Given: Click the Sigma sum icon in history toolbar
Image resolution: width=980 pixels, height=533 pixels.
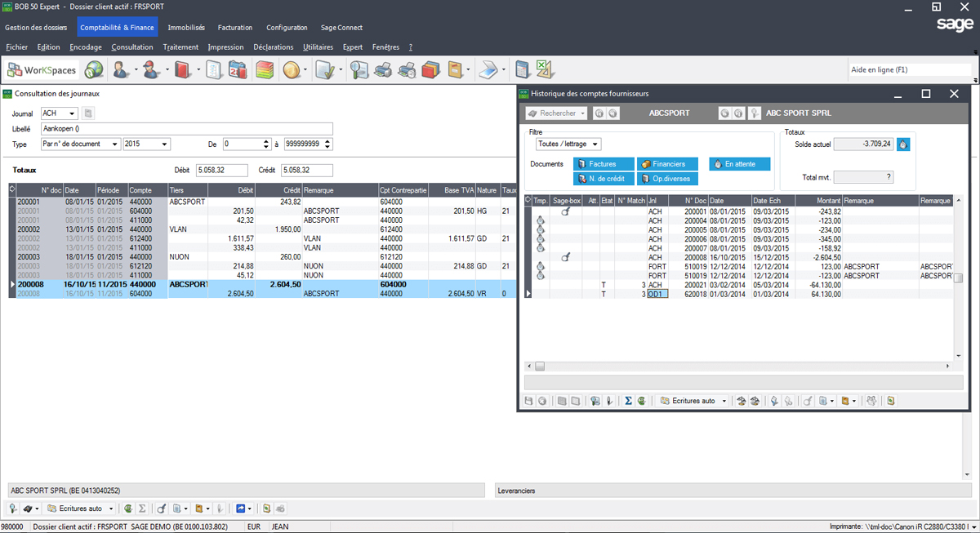Looking at the screenshot, I should coord(628,401).
